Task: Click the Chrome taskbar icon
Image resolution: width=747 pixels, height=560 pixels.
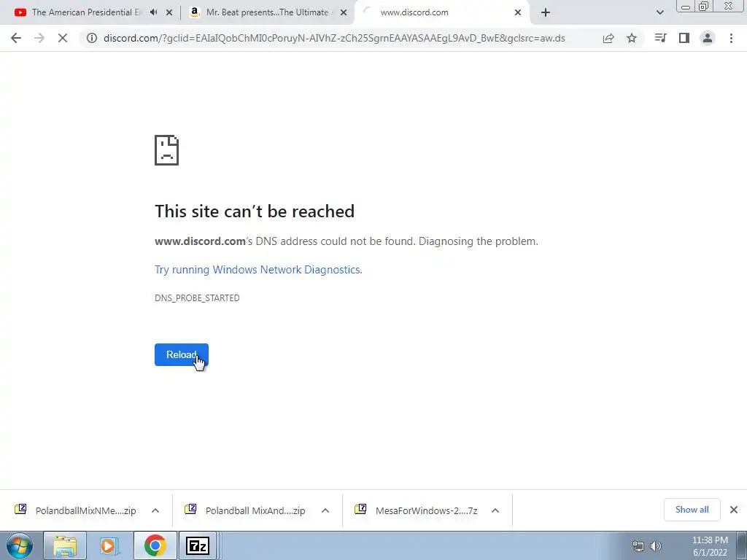Action: (155, 545)
